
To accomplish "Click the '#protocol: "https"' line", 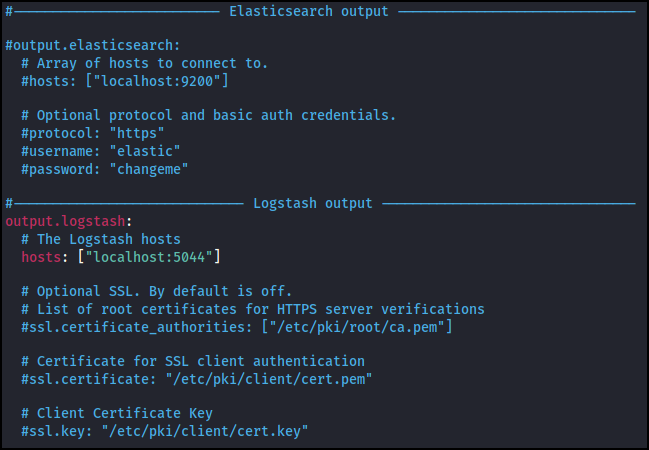I will click(x=93, y=133).
